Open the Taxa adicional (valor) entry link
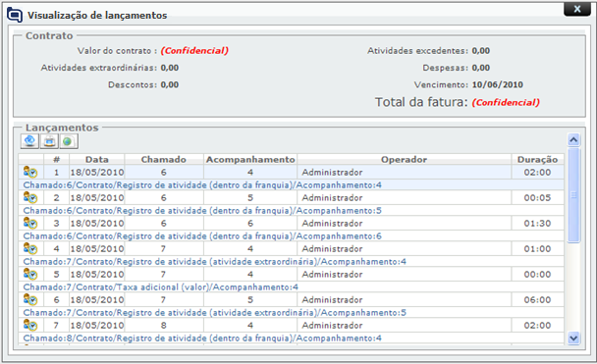Image resolution: width=597 pixels, height=364 pixels. click(161, 286)
